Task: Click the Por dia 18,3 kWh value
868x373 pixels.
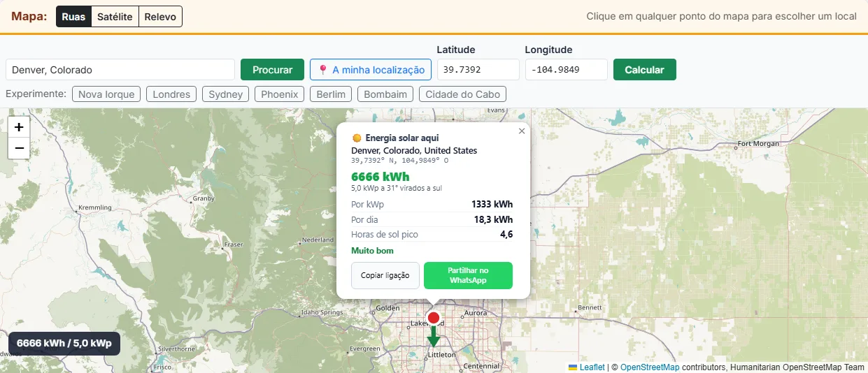Action: [493, 219]
